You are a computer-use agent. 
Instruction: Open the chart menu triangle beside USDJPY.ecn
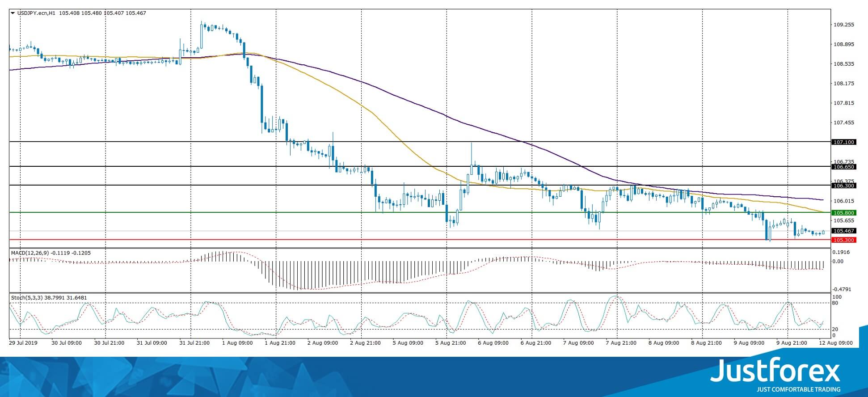click(x=13, y=13)
